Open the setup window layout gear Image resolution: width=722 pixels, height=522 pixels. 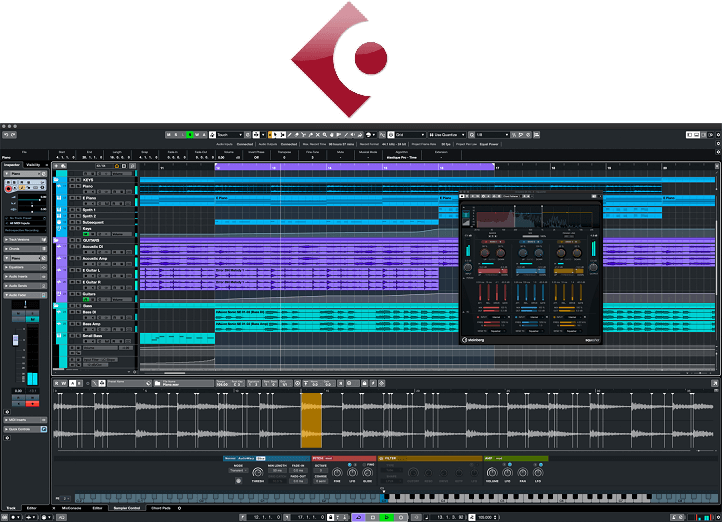pyautogui.click(x=718, y=135)
